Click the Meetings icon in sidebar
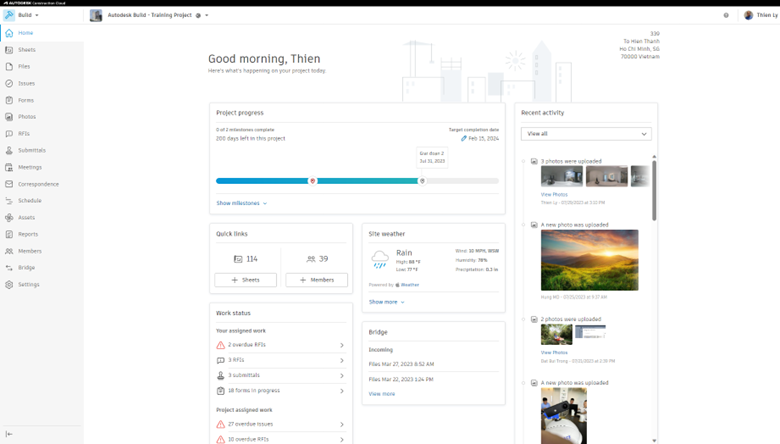The width and height of the screenshot is (780, 444). 9,168
